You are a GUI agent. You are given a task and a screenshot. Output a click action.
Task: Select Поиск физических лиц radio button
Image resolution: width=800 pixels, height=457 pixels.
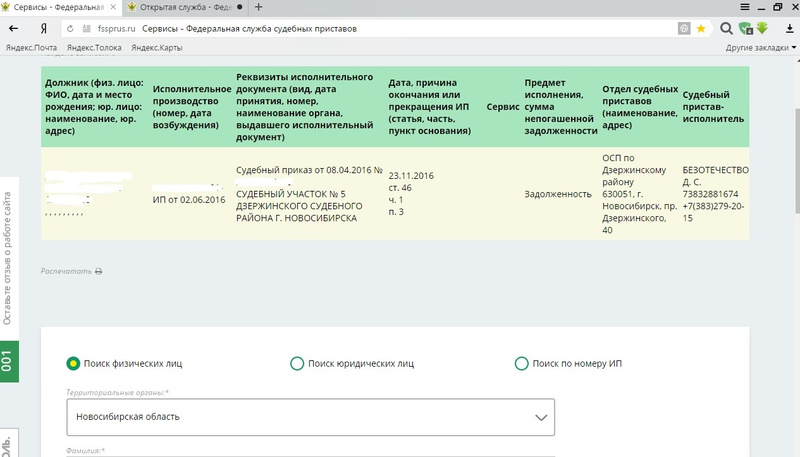73,364
